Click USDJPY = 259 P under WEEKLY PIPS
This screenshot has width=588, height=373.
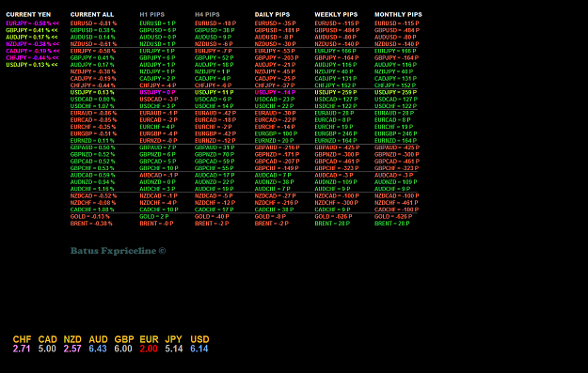coord(336,92)
